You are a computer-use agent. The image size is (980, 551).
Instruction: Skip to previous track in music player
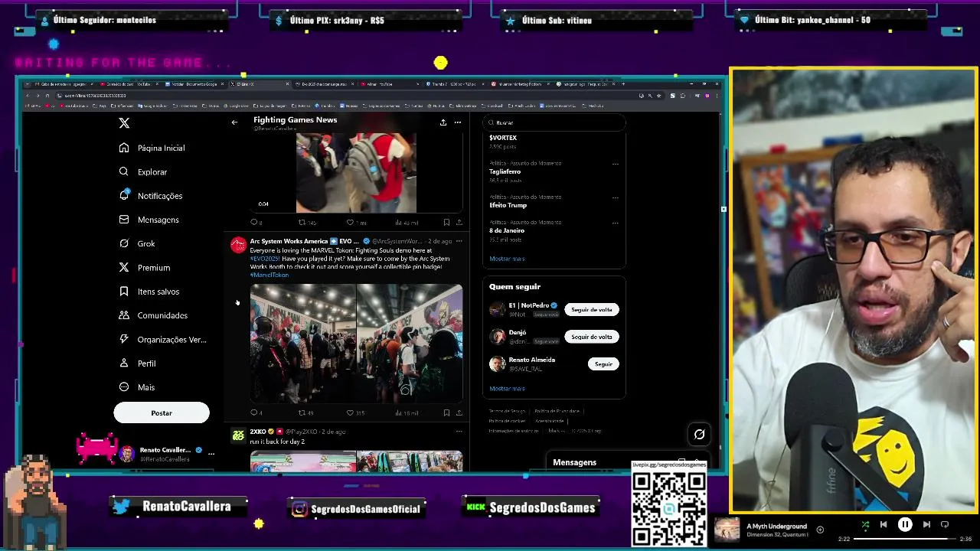click(x=884, y=525)
